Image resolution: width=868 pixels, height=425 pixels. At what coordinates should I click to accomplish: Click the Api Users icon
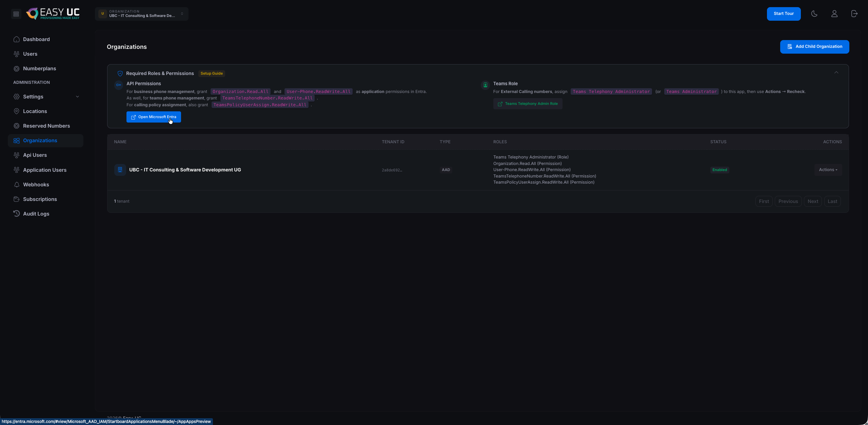tap(16, 155)
